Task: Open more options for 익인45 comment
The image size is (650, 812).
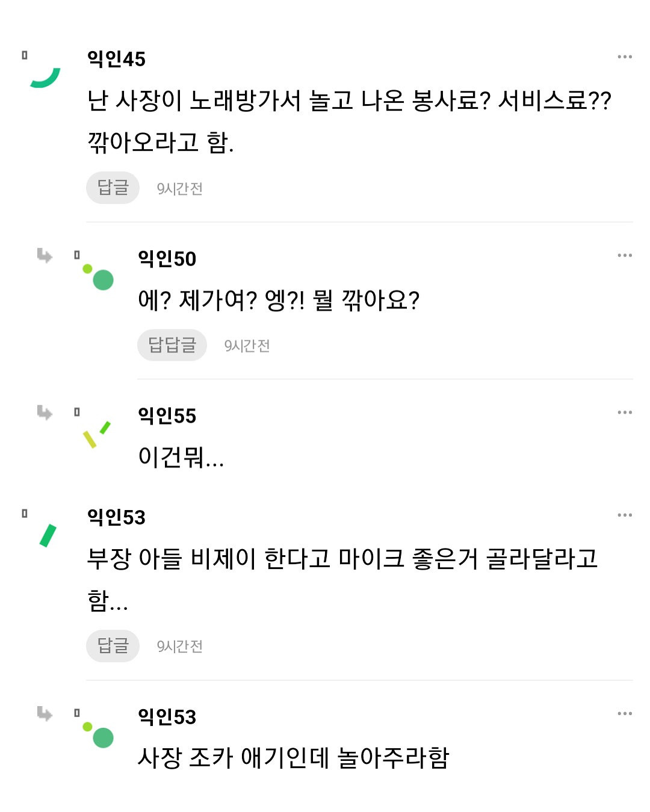Action: click(x=625, y=57)
